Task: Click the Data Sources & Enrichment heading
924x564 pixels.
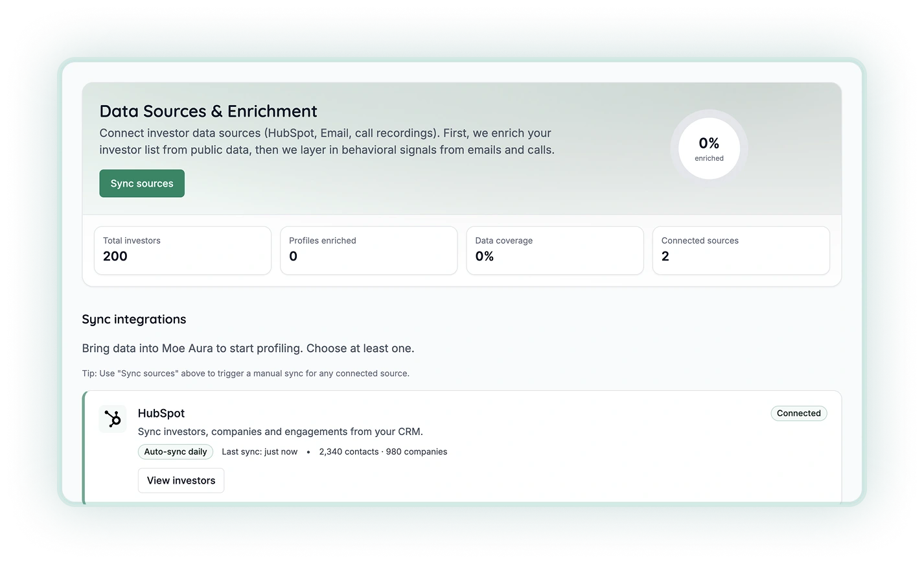Action: (208, 112)
